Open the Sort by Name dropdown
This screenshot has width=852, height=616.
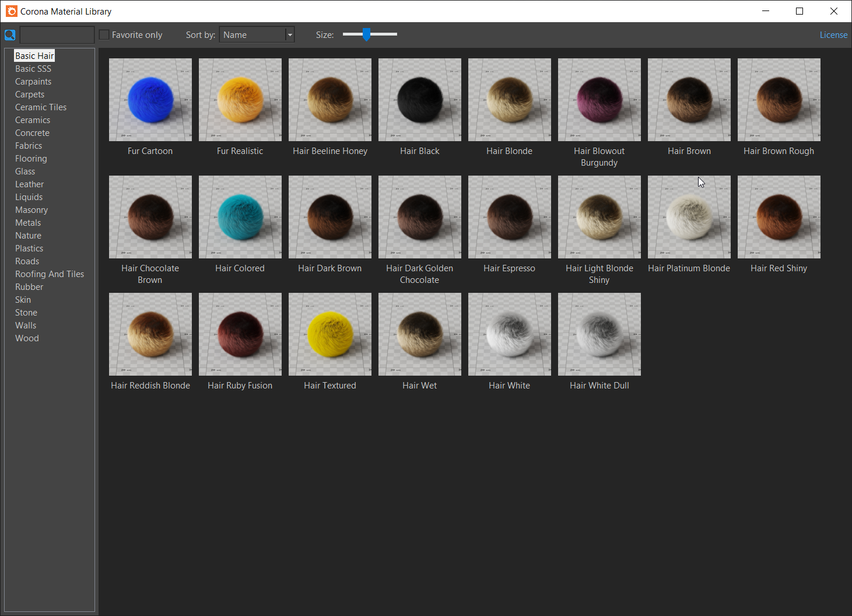(x=257, y=35)
